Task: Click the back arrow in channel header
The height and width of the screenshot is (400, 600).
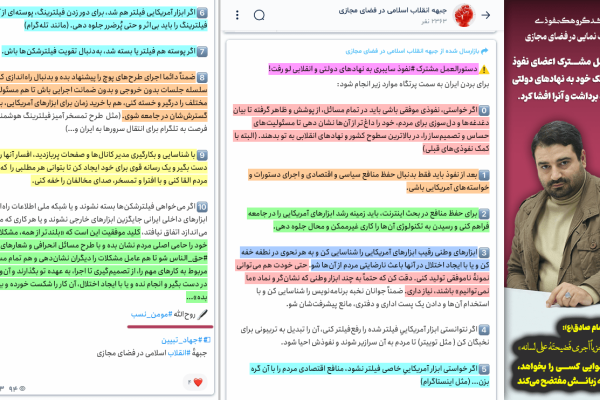Action: tap(484, 16)
